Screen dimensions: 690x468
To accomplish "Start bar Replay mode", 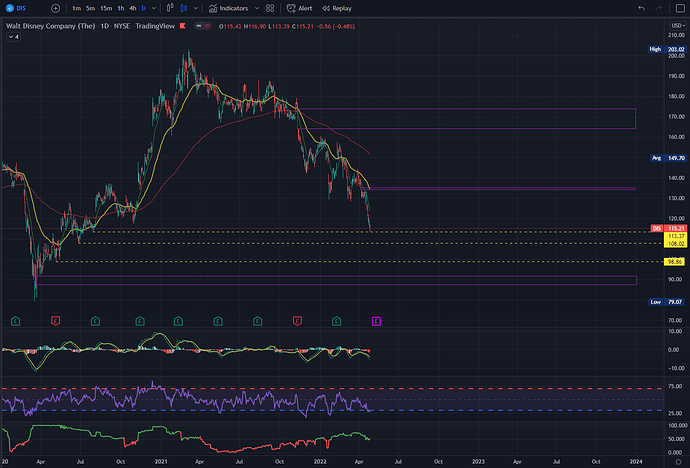I will (x=337, y=8).
